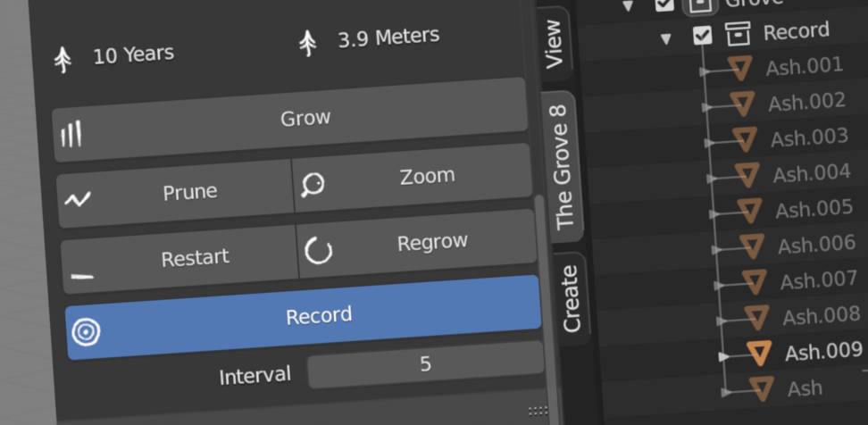Click the magnifier Zoom icon

coord(313,186)
